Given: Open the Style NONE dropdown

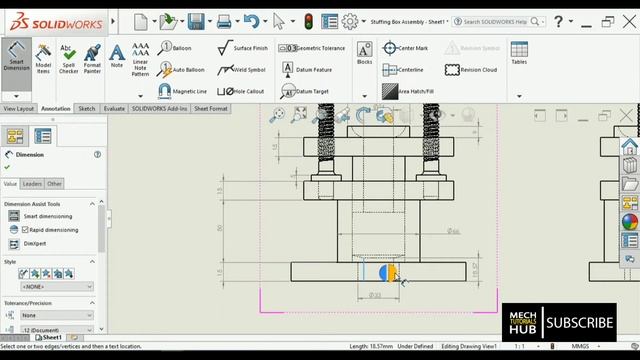Looking at the screenshot, I should 57,287.
